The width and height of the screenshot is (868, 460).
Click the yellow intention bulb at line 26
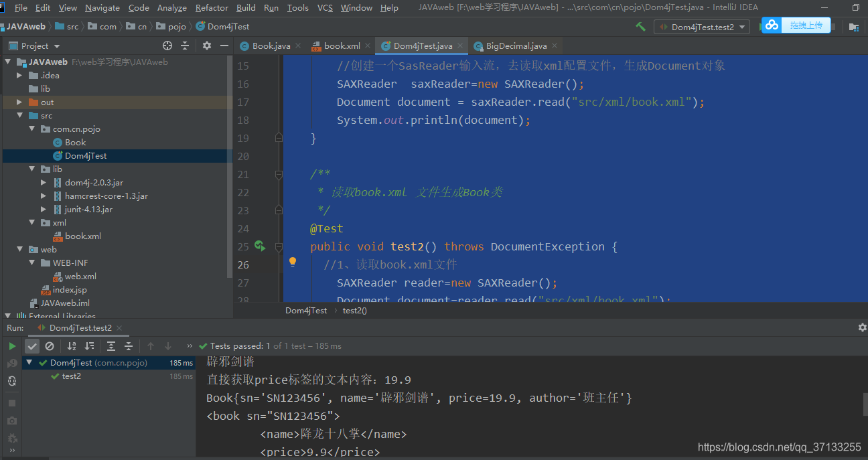coord(293,262)
